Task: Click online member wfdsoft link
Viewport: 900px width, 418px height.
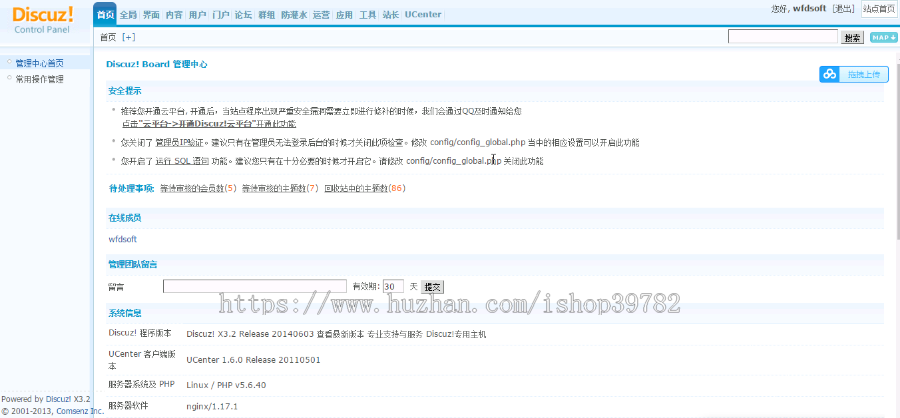Action: pyautogui.click(x=122, y=239)
